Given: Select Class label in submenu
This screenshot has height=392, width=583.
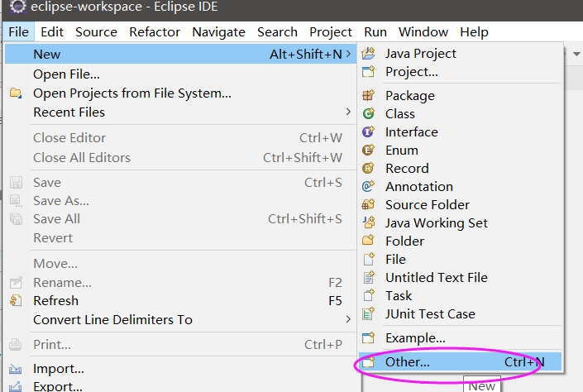Looking at the screenshot, I should click(400, 114).
